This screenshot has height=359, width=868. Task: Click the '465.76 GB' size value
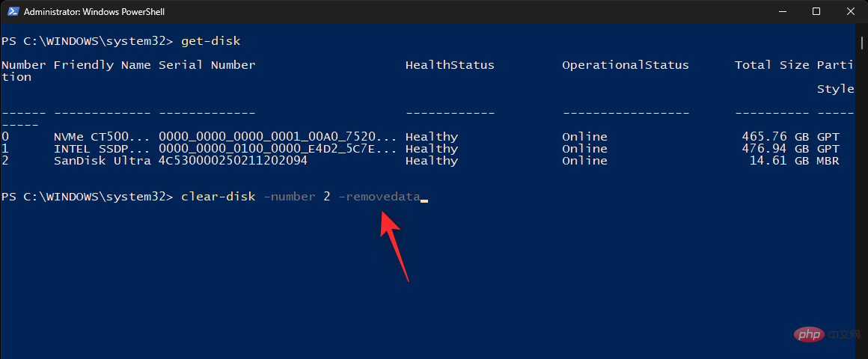point(775,137)
